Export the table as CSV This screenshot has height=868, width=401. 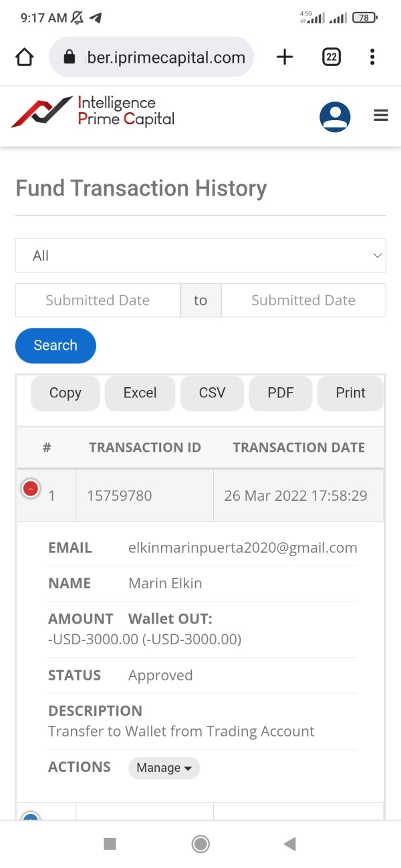tap(213, 393)
